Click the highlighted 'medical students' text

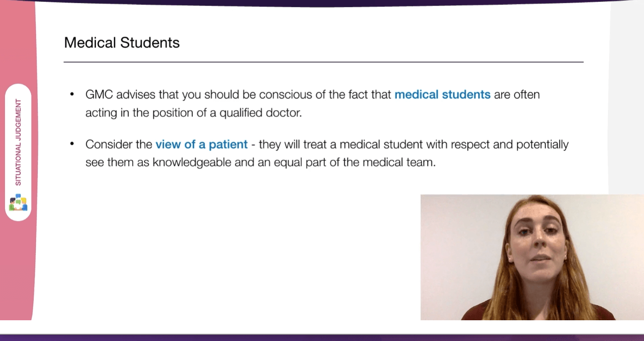[x=442, y=95]
